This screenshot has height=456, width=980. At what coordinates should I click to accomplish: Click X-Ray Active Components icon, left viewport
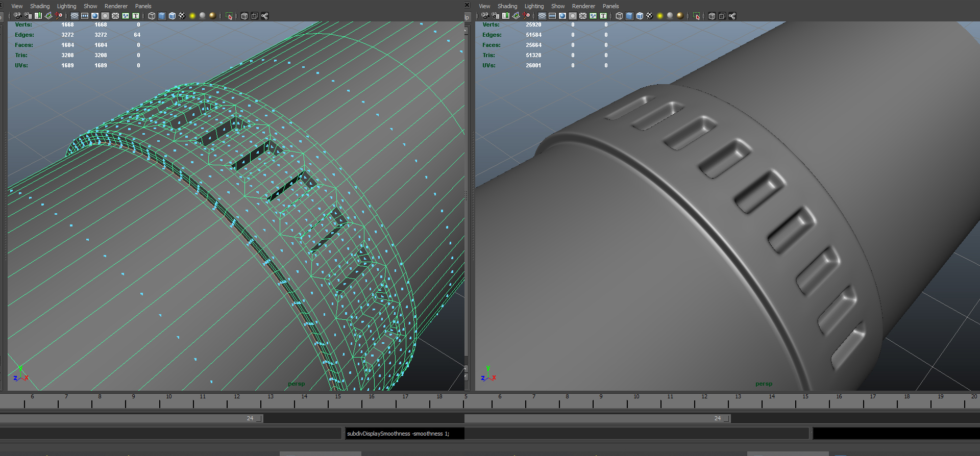(255, 16)
